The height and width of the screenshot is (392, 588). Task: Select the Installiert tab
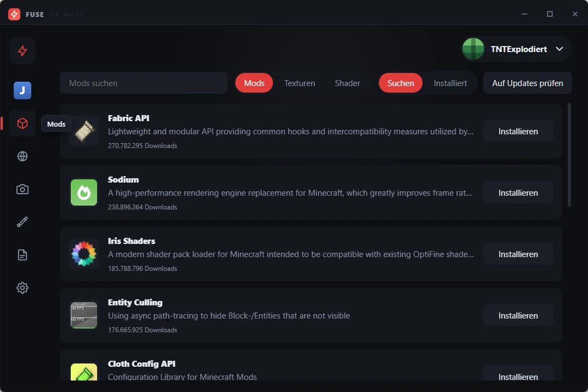450,83
